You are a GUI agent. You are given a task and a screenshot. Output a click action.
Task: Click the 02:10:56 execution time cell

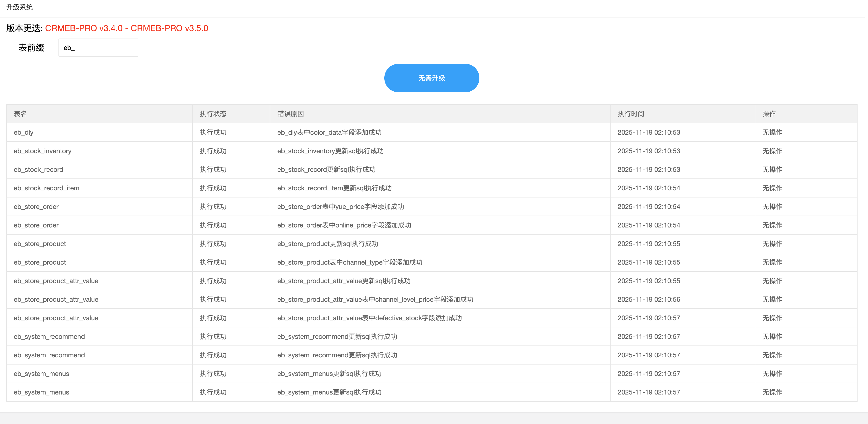click(x=648, y=299)
